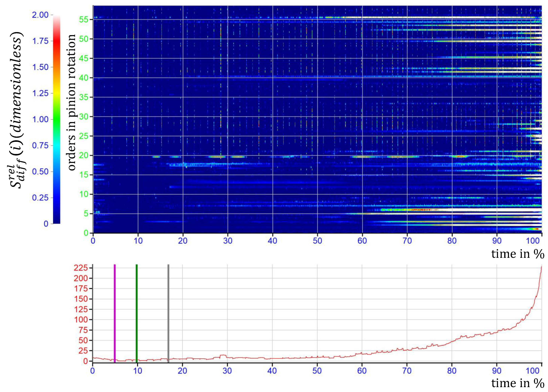
Task: Click the 0.75 colorbar label
Action: pos(40,145)
